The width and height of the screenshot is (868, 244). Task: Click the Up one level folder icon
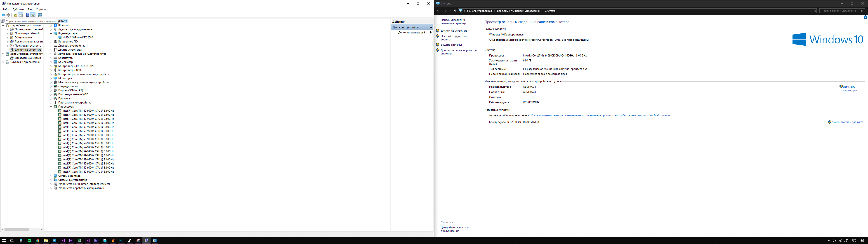[15, 15]
